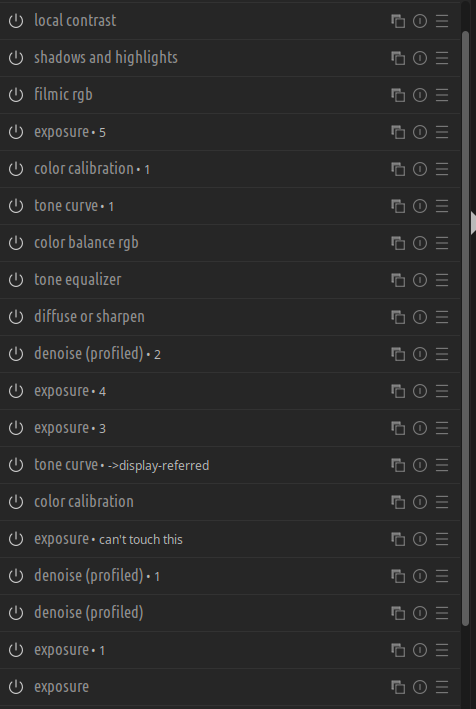The width and height of the screenshot is (476, 709).
Task: Show presets for diffuse or sharpen
Action: (x=442, y=317)
